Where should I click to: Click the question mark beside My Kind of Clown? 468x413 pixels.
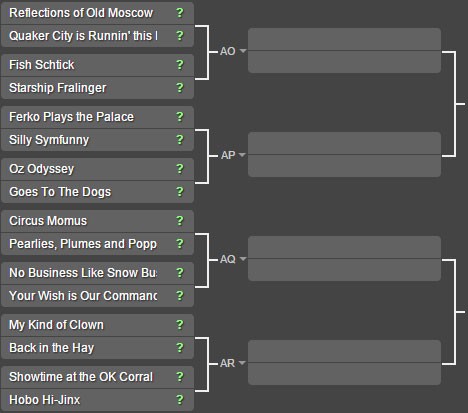click(180, 325)
